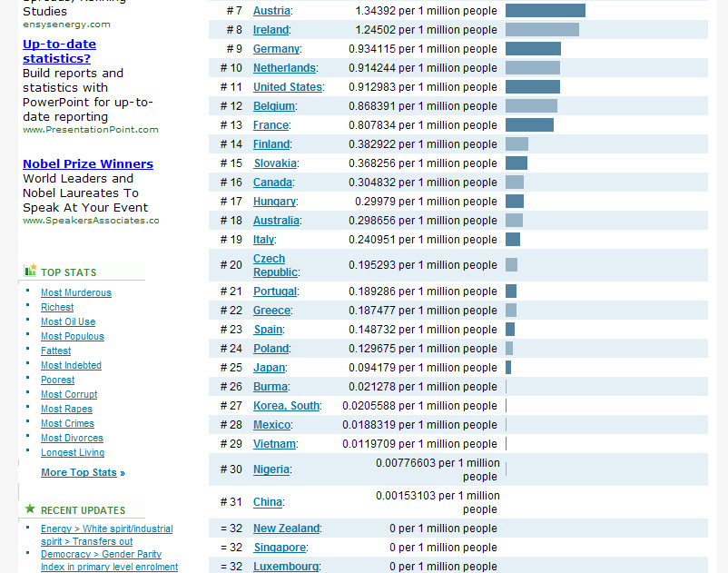Click the TOP STATS bar chart icon
The height and width of the screenshot is (573, 728).
coord(30,271)
